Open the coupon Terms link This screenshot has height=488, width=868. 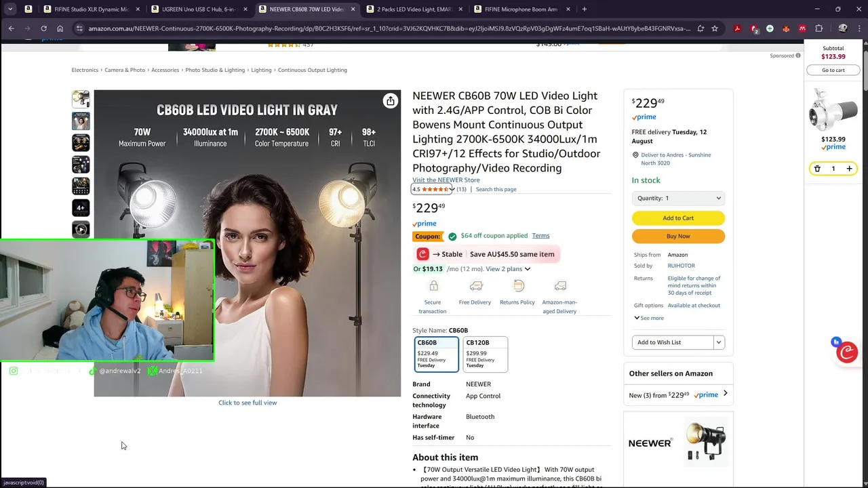(x=540, y=235)
